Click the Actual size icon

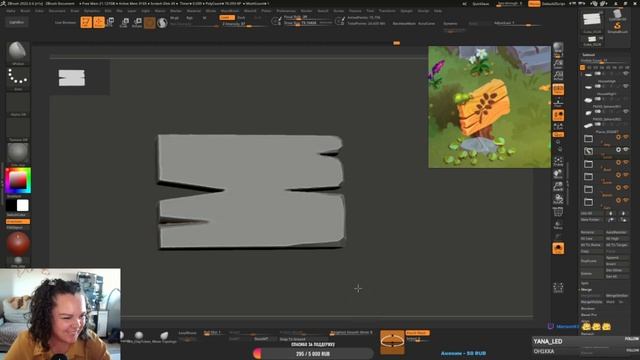click(558, 76)
